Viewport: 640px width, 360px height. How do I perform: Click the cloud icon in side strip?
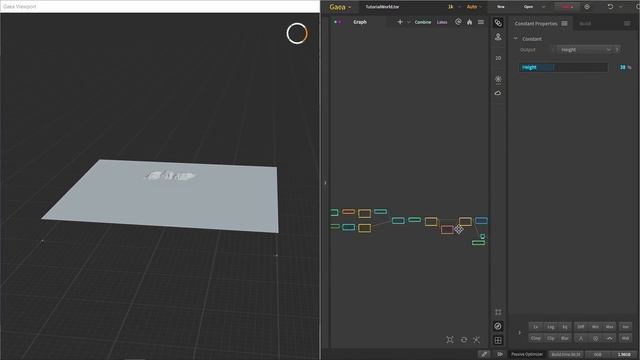click(x=498, y=93)
